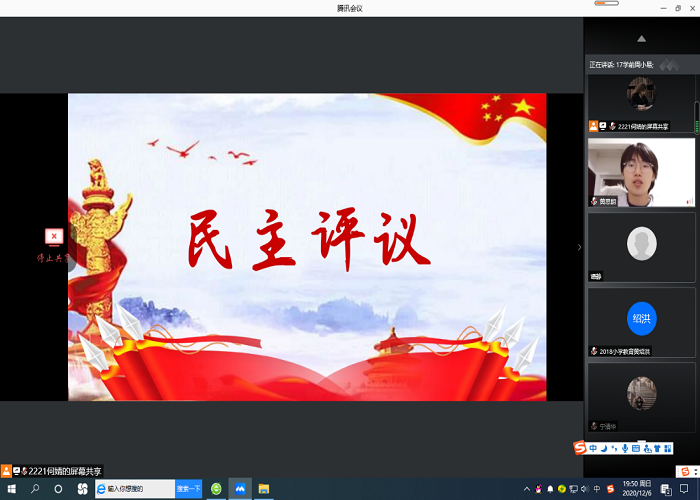Image resolution: width=700 pixels, height=500 pixels.
Task: Toggle Sogou Chinese/English mode 中 button
Action: (x=593, y=447)
